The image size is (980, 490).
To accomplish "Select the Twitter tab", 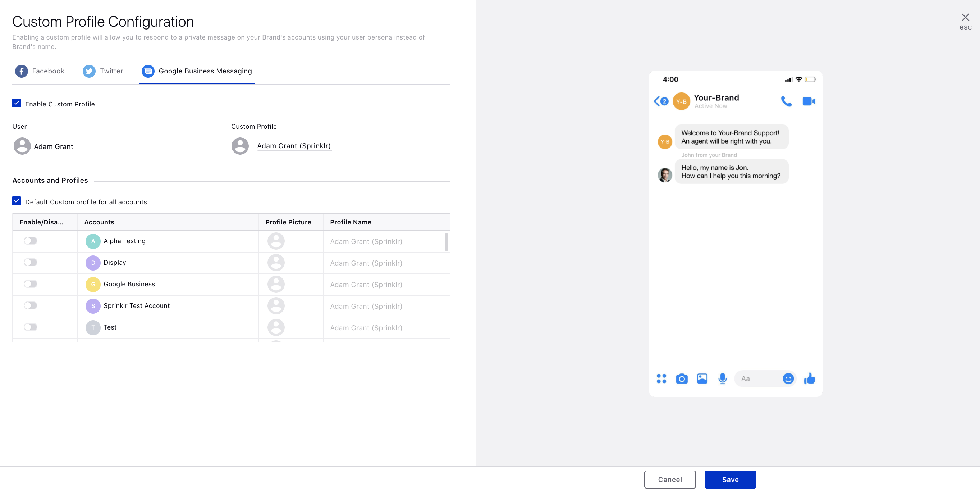I will [x=102, y=71].
